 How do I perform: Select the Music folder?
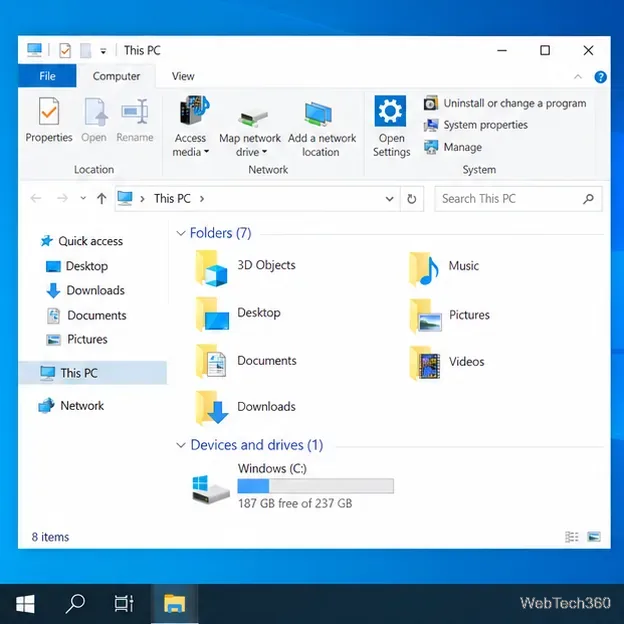444,268
